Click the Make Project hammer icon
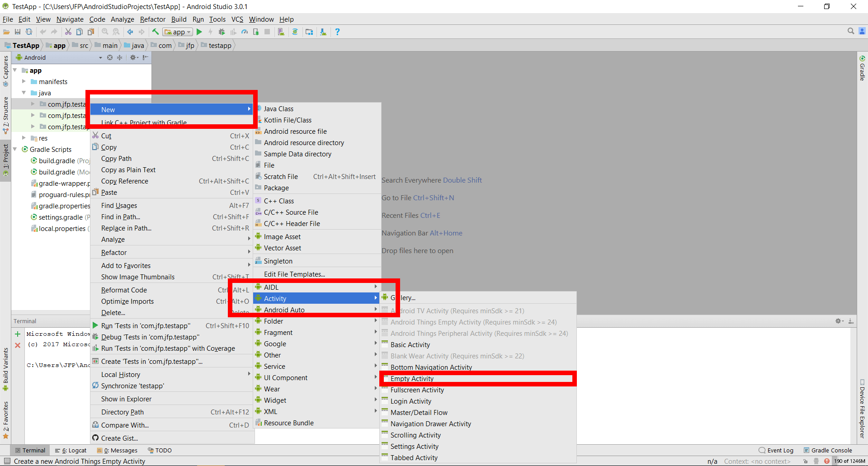Screen dimensions: 868x466 coord(156,32)
